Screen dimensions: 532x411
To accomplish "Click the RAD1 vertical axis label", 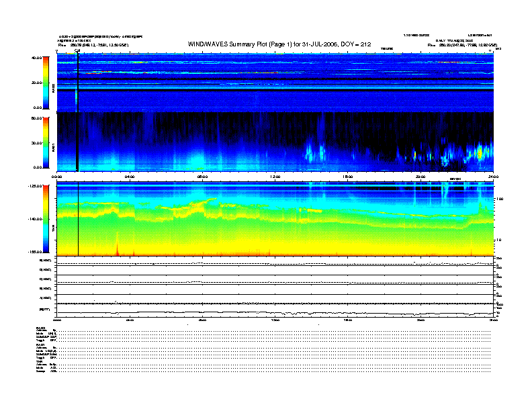I will coord(53,147).
